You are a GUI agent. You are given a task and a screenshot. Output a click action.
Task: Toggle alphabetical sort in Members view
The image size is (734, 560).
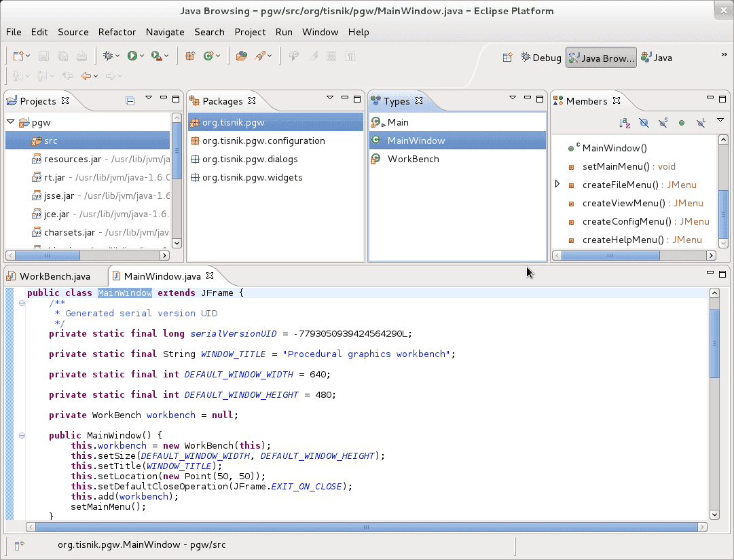coord(625,123)
